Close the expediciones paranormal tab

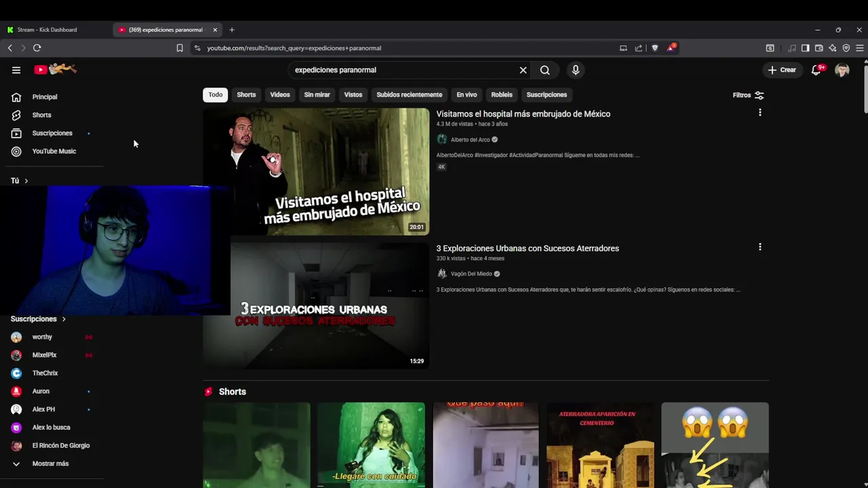click(x=215, y=30)
